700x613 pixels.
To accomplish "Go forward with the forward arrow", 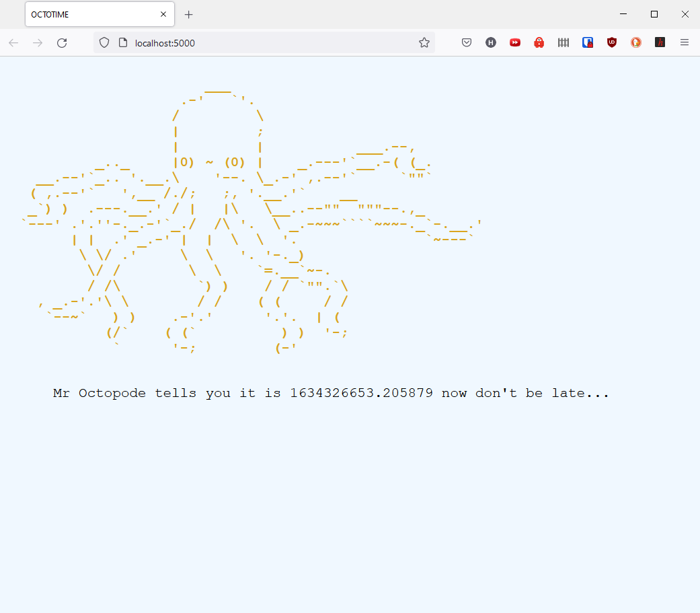I will pyautogui.click(x=38, y=43).
